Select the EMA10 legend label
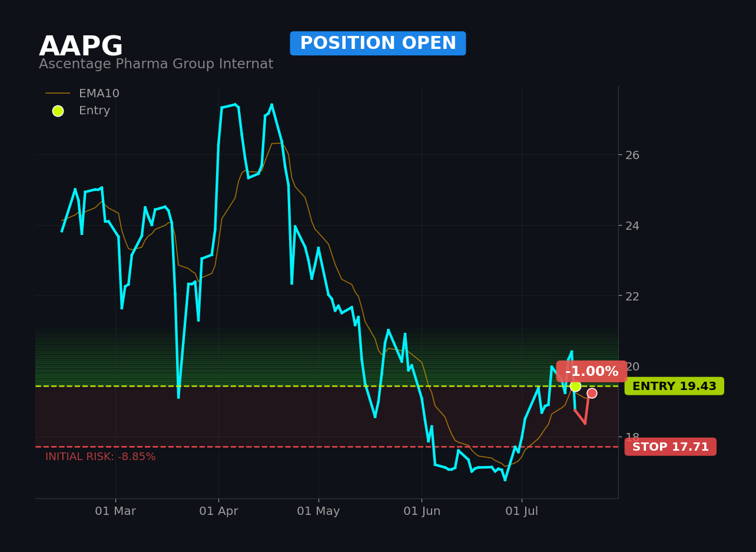This screenshot has width=756, height=552. pos(99,94)
